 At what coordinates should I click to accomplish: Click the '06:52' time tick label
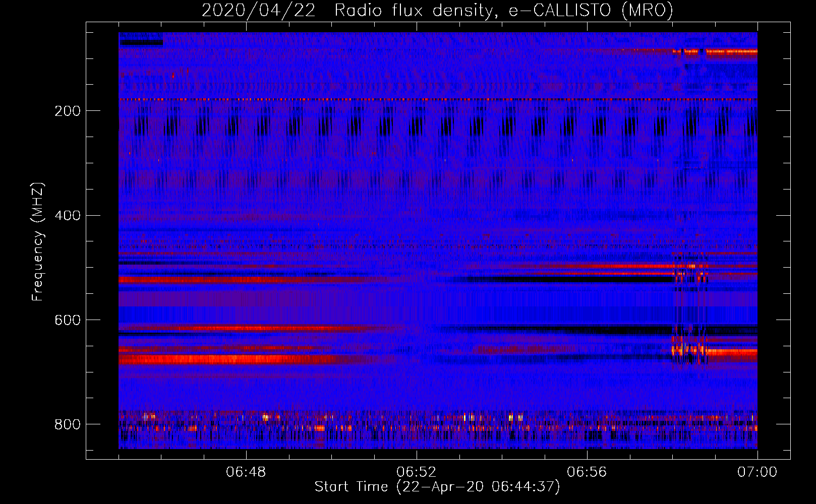click(416, 472)
